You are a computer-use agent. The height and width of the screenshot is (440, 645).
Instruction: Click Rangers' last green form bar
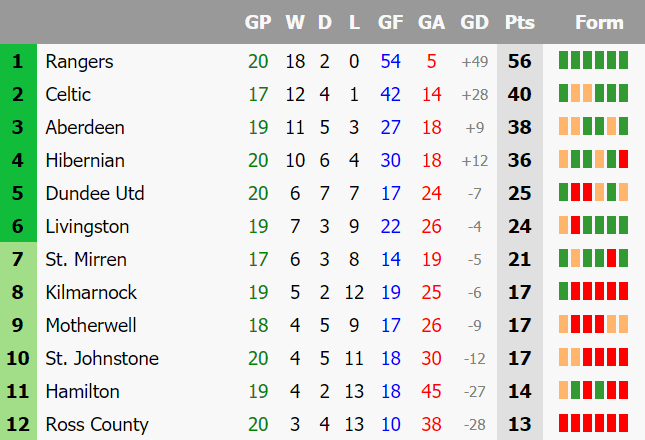tap(624, 60)
